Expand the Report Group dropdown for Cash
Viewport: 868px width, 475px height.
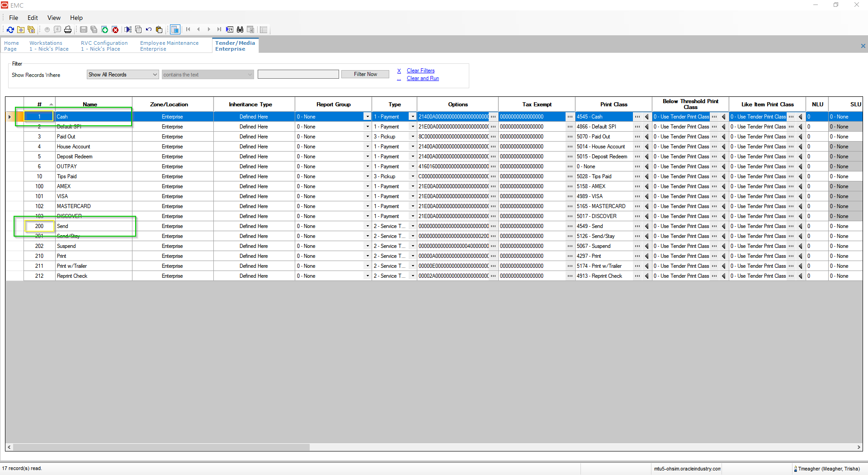tap(367, 117)
